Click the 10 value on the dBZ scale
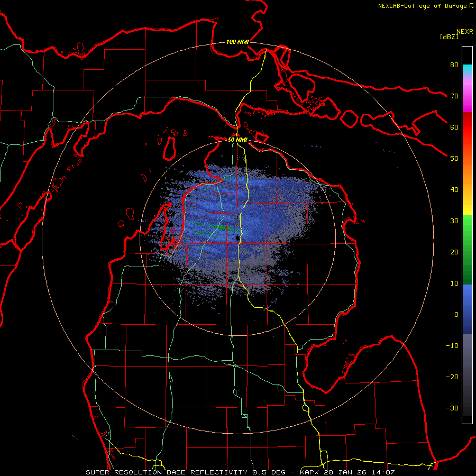The image size is (476, 476). click(454, 283)
